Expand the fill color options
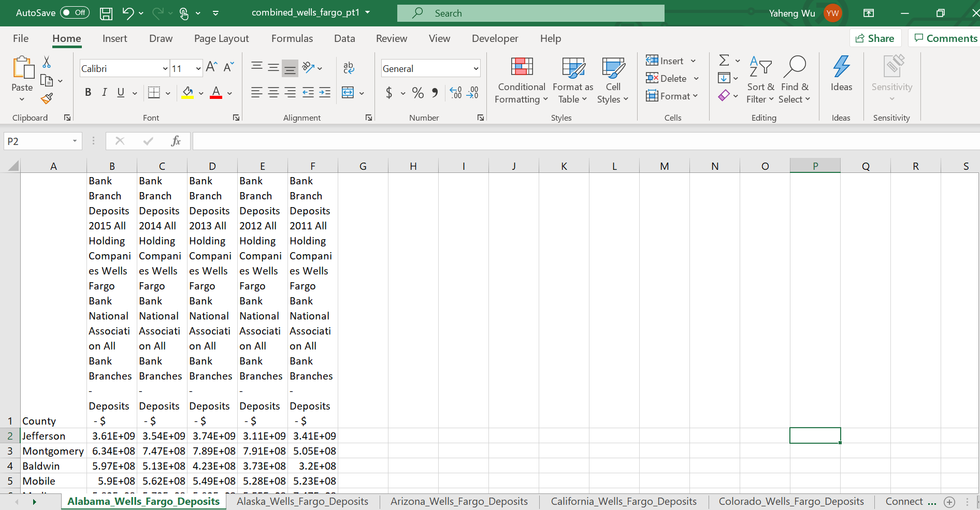This screenshot has width=980, height=510. [x=201, y=93]
